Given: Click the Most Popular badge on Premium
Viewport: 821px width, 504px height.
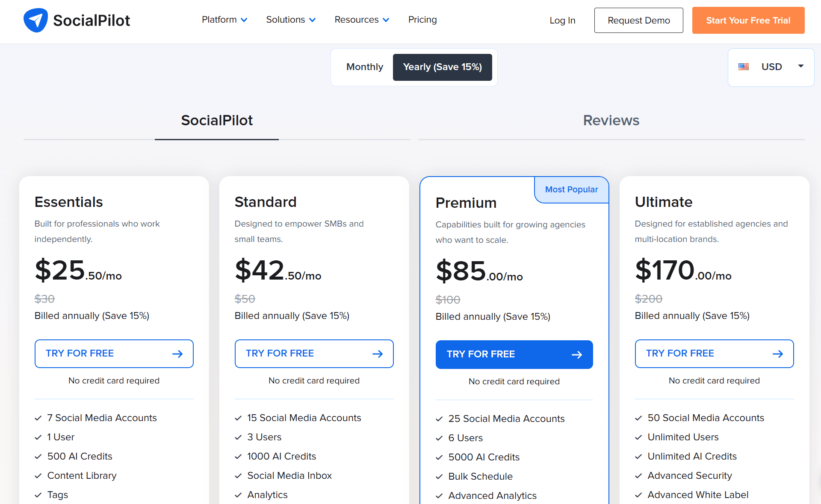Looking at the screenshot, I should [x=571, y=189].
